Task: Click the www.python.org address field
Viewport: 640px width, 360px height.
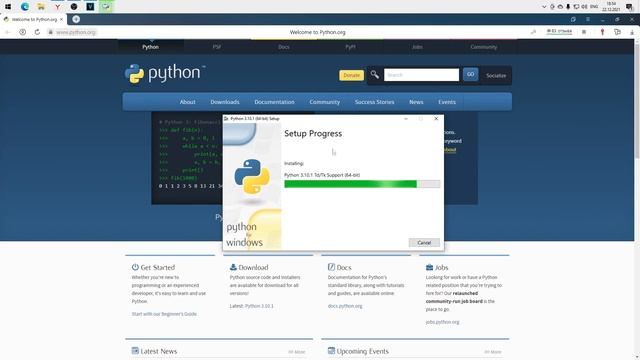Action: coord(76,32)
